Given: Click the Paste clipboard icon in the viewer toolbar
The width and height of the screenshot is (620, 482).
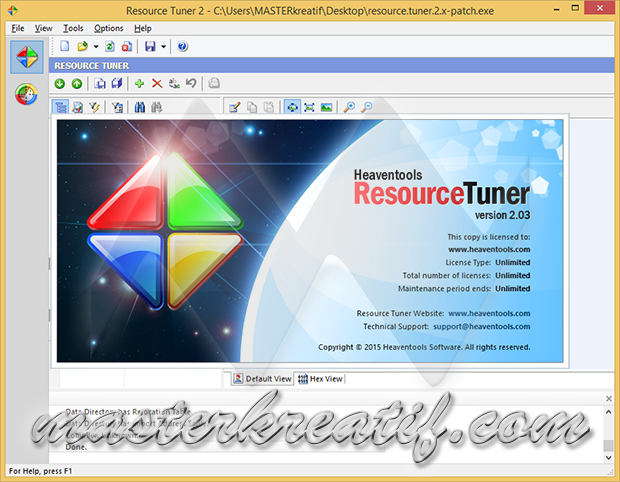Looking at the screenshot, I should [269, 107].
